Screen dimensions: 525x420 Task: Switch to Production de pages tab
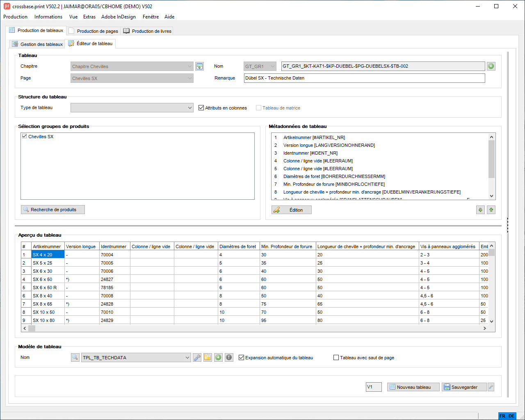pyautogui.click(x=94, y=31)
